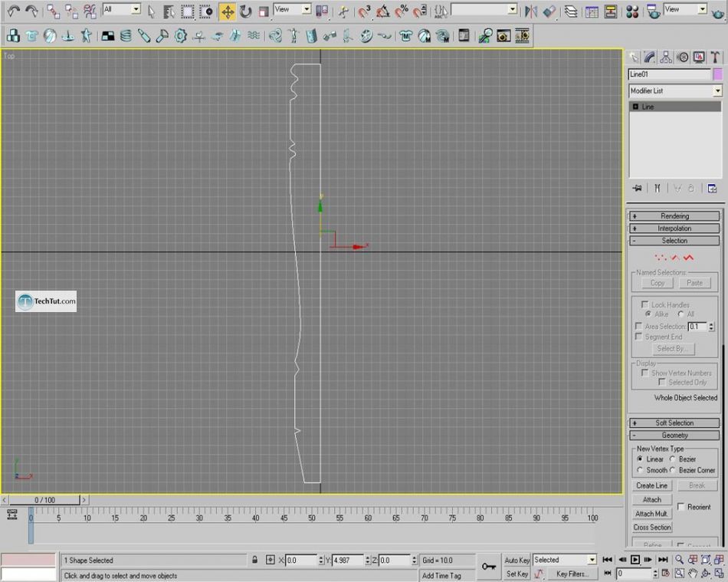Select Bezier new vertex type
Screen dimensions: 728x582
(x=672, y=459)
